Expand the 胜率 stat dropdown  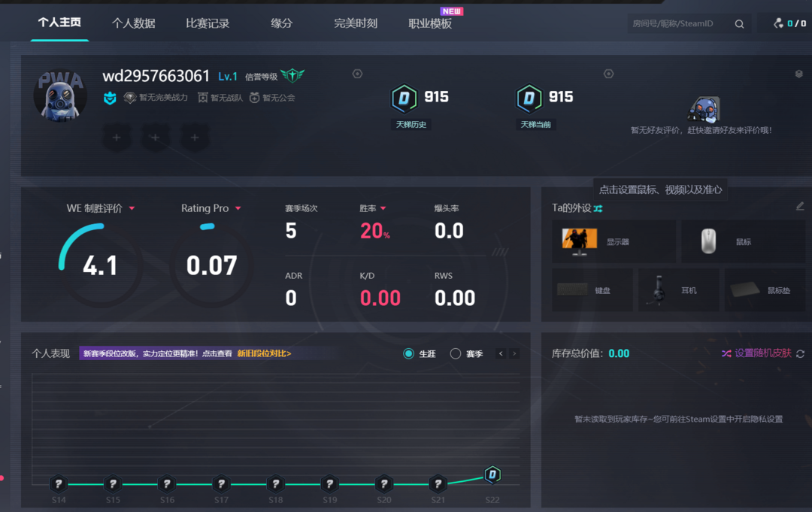pos(383,208)
